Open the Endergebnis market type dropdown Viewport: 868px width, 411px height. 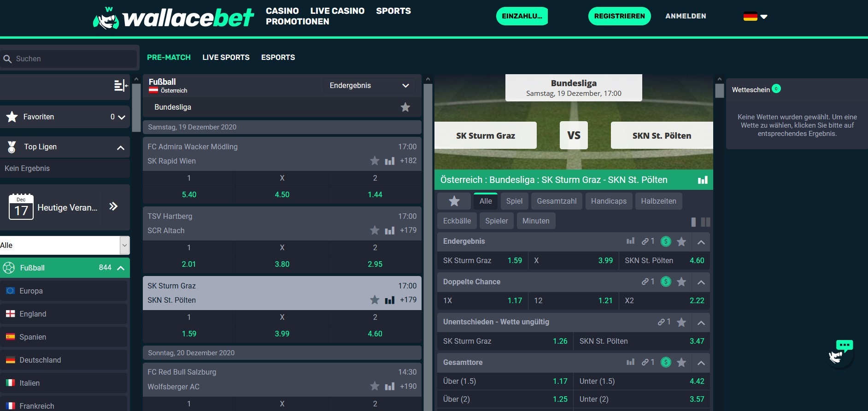[x=369, y=86]
